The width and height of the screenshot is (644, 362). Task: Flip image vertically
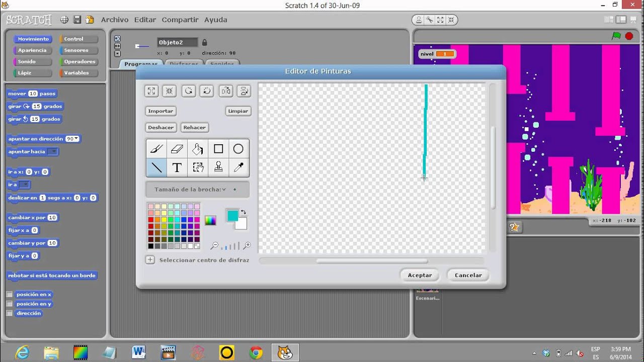click(244, 91)
